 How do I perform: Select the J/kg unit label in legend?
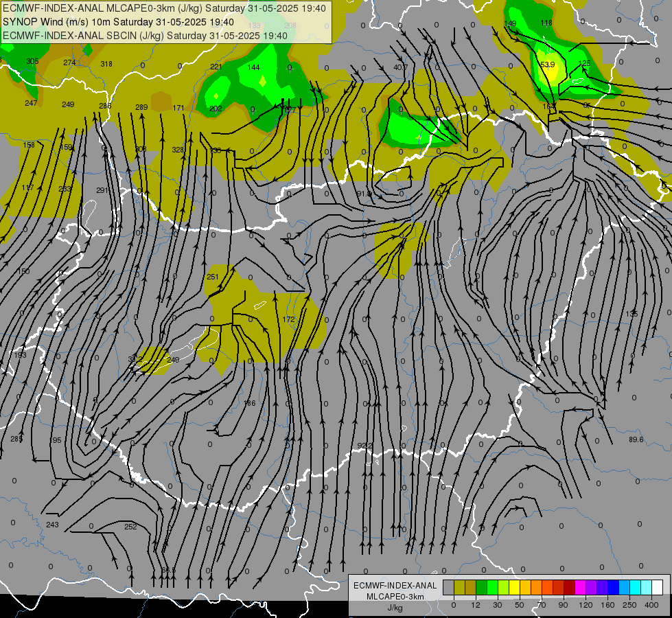(x=395, y=608)
